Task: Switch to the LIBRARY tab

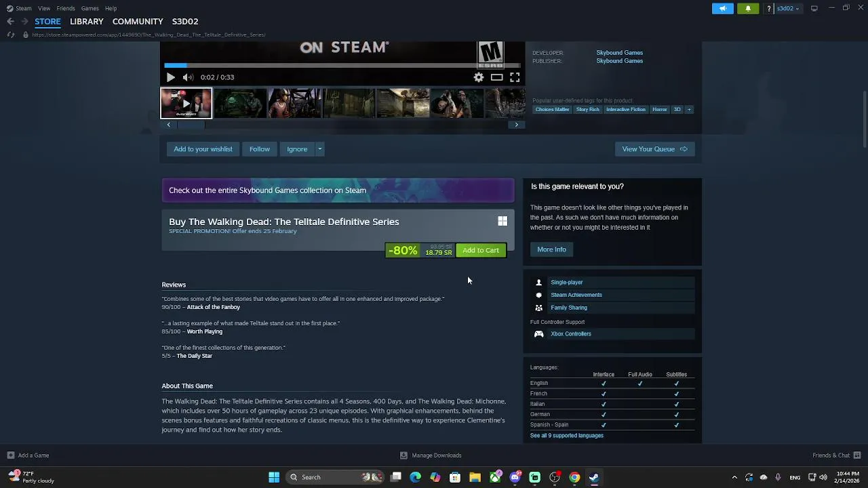Action: click(87, 22)
